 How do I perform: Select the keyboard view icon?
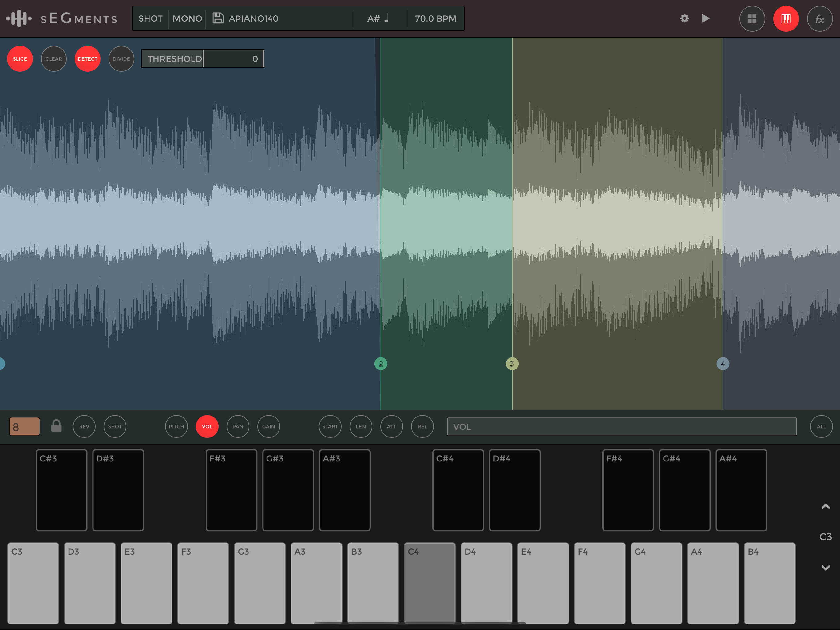(786, 19)
